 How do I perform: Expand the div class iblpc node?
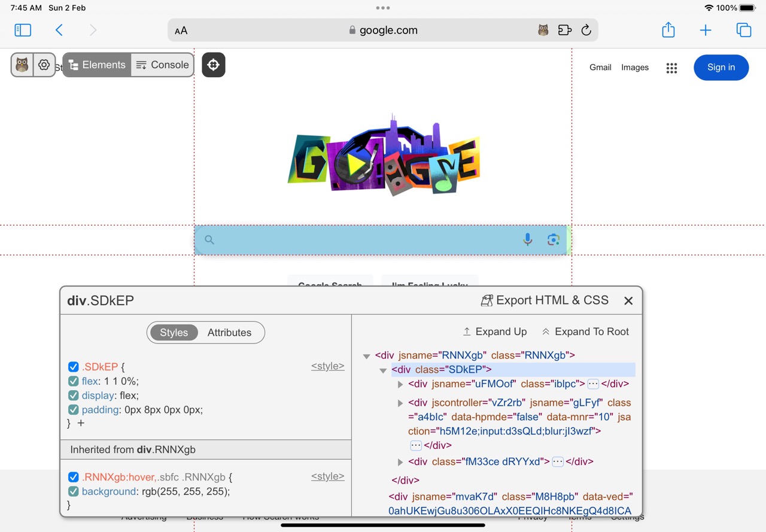click(x=400, y=385)
